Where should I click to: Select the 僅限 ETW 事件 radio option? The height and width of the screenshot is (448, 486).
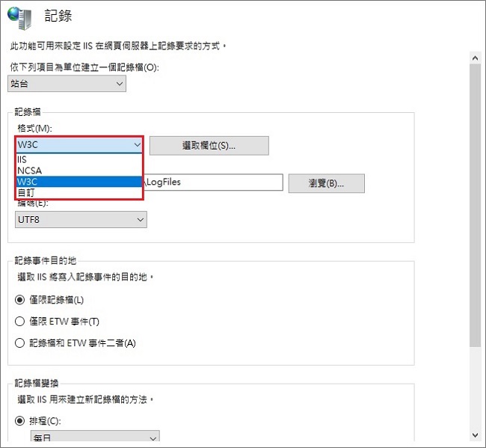(x=21, y=321)
